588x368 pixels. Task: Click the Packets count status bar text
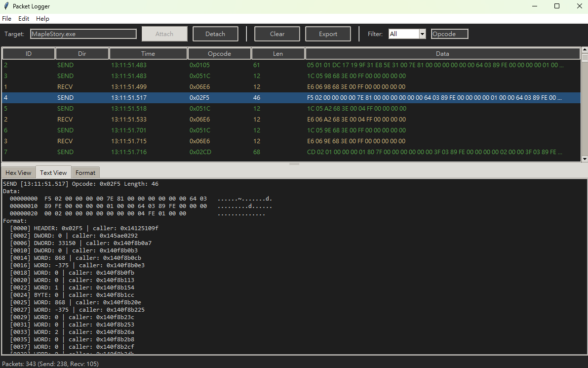(x=50, y=364)
